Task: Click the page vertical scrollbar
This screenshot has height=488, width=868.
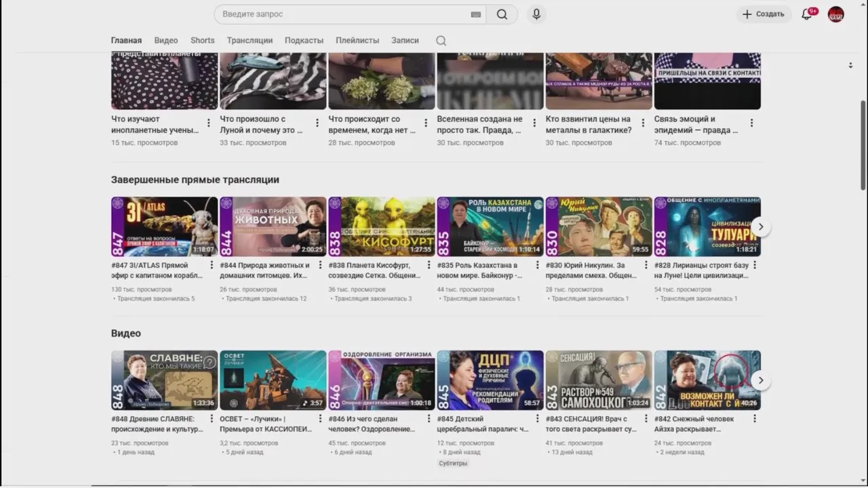Action: coord(863,146)
